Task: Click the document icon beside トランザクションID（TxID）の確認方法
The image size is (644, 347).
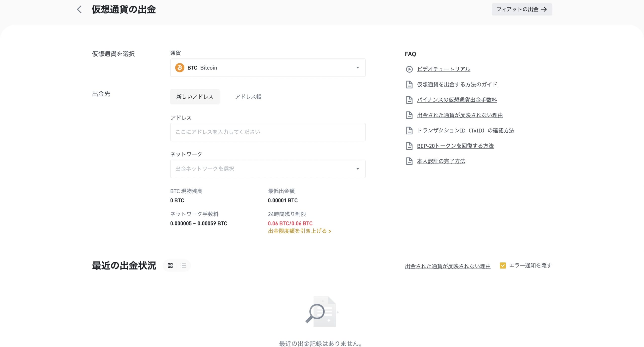Action: pyautogui.click(x=409, y=131)
